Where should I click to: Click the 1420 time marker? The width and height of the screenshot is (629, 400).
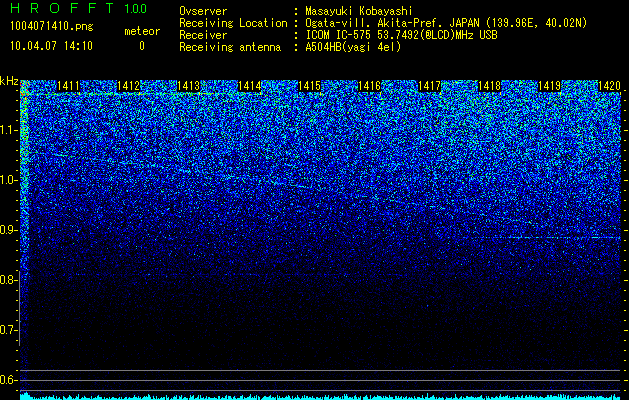coord(609,86)
